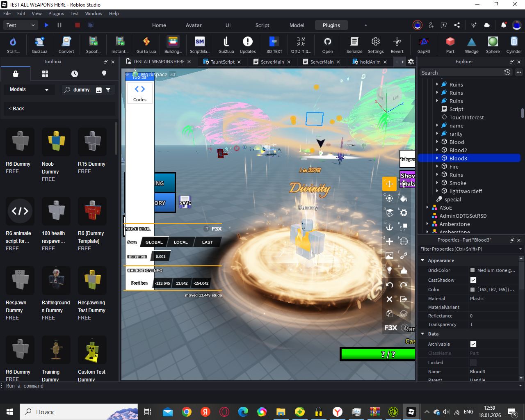Toggle the Archivable checkbox

click(x=473, y=344)
